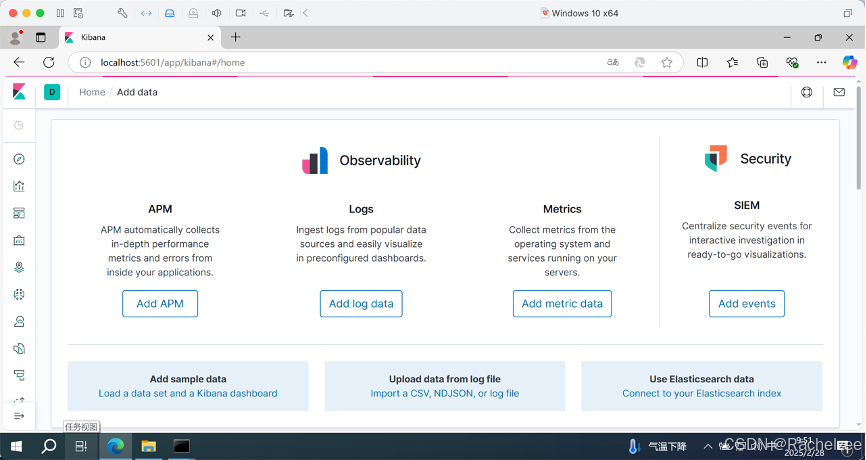The height and width of the screenshot is (460, 866).
Task: Open Recently viewed clock icon in sidebar
Action: (19, 125)
